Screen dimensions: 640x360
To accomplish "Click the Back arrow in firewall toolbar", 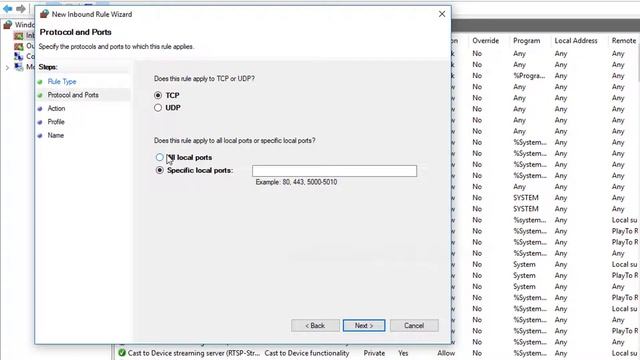I will [7, 8].
